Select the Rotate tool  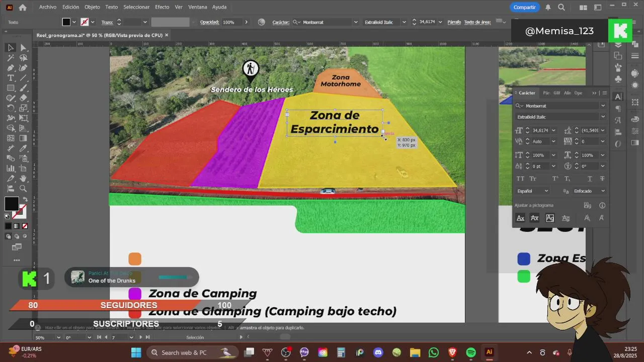pos(11,108)
